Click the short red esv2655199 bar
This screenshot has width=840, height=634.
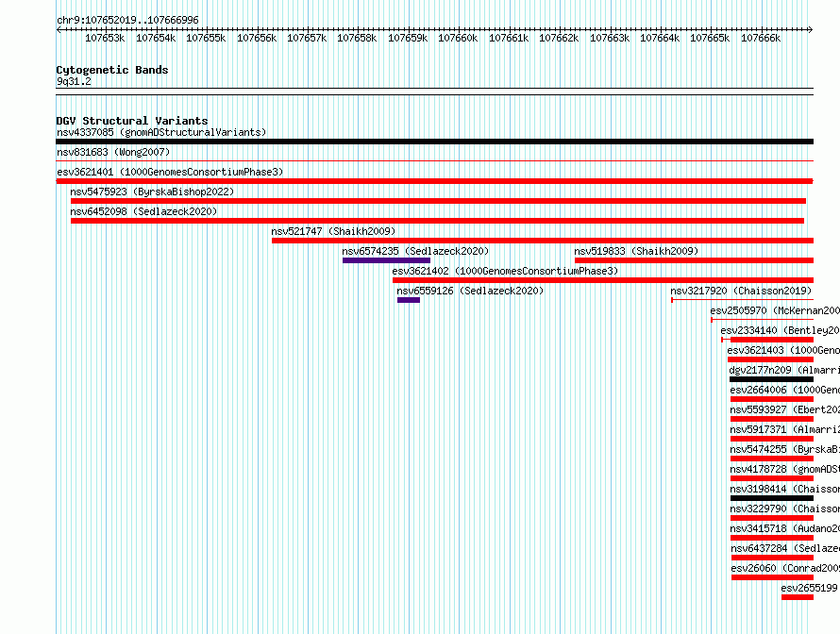point(798,597)
